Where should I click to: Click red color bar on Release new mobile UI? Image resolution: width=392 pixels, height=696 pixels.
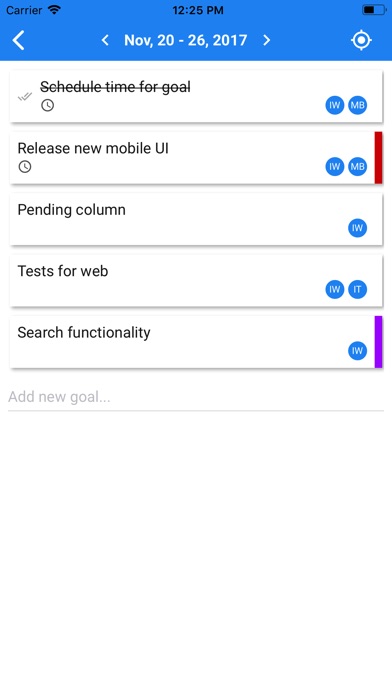click(378, 158)
